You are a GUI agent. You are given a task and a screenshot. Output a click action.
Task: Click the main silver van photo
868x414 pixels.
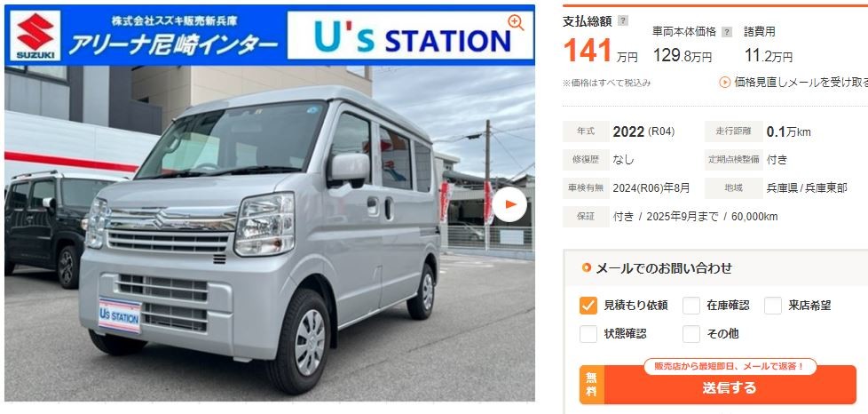pos(270,233)
